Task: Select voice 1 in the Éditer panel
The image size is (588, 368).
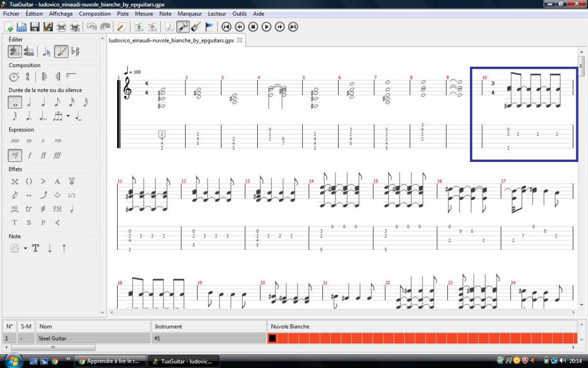Action: pos(15,51)
